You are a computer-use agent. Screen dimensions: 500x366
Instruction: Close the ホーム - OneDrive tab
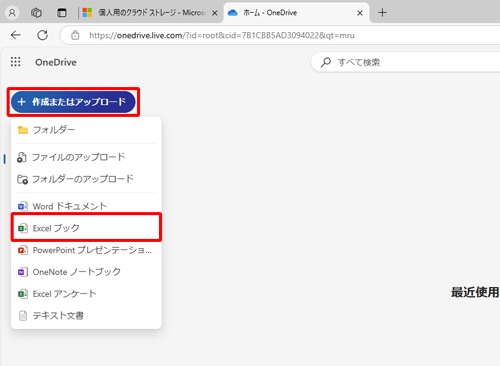[360, 13]
